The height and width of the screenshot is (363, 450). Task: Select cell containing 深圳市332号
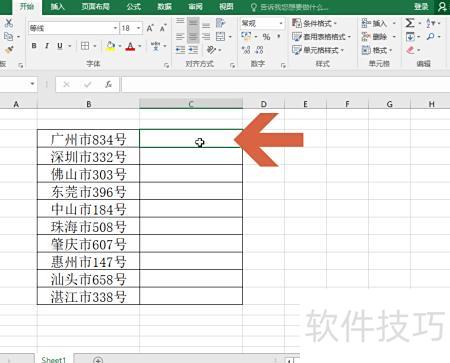coord(88,156)
